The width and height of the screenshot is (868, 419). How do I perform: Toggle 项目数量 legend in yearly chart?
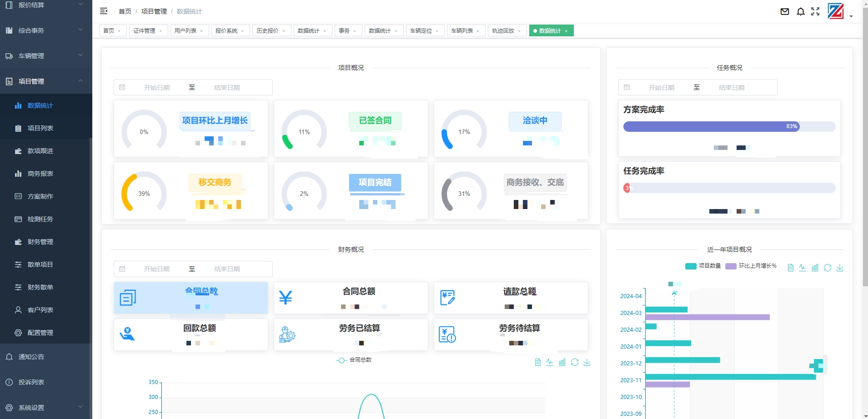[x=703, y=266]
